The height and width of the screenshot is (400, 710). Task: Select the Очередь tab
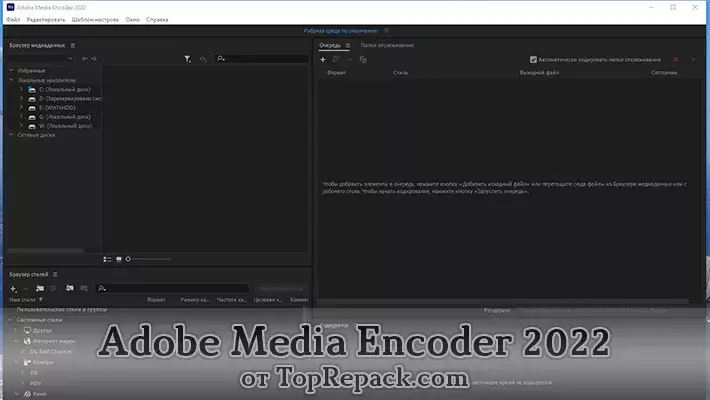330,45
